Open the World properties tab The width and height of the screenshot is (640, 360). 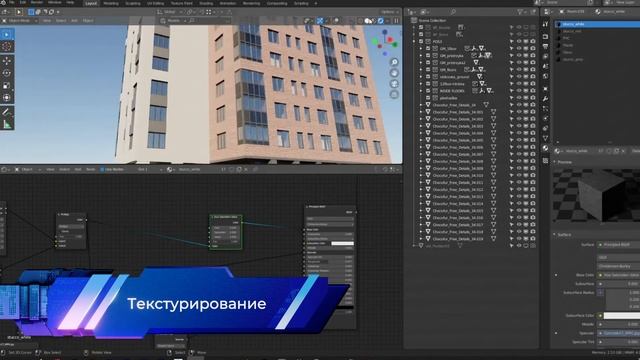(x=546, y=76)
